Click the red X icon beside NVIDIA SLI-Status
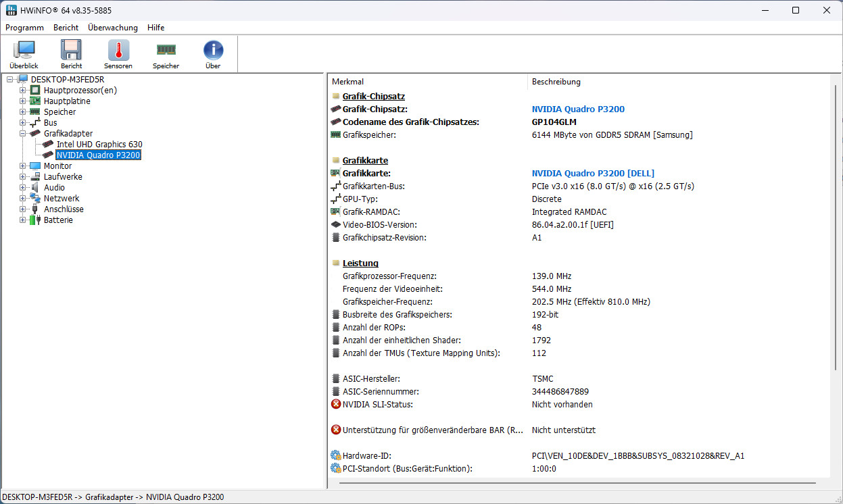 coord(336,405)
